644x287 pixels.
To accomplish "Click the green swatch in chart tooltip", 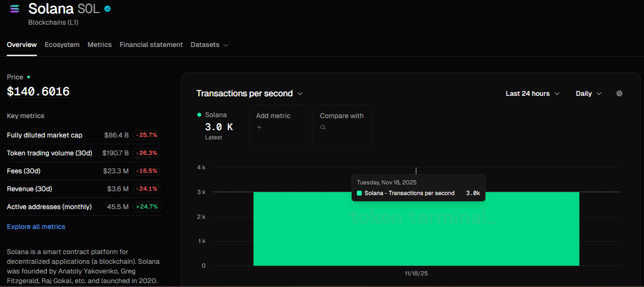I will click(x=359, y=193).
